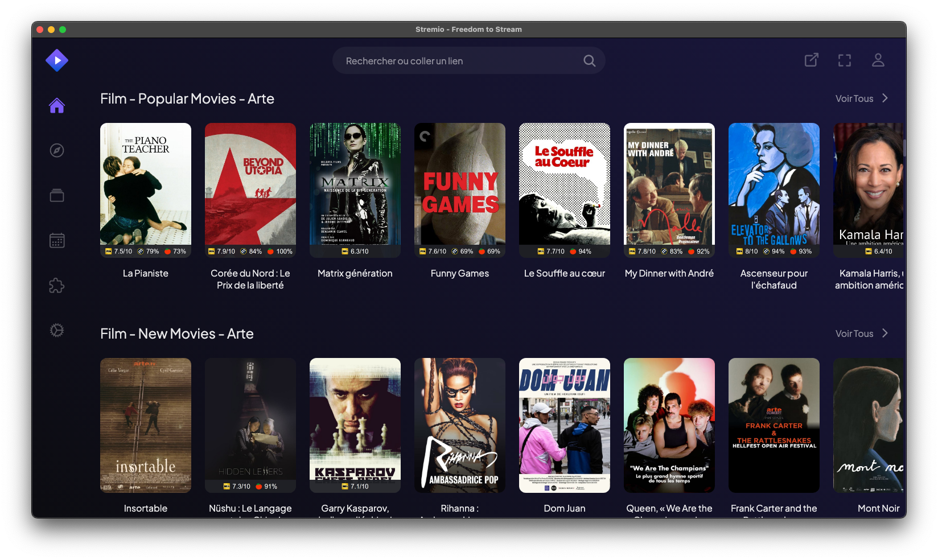938x560 pixels.
Task: Open Mont Noir poster
Action: pos(869,425)
